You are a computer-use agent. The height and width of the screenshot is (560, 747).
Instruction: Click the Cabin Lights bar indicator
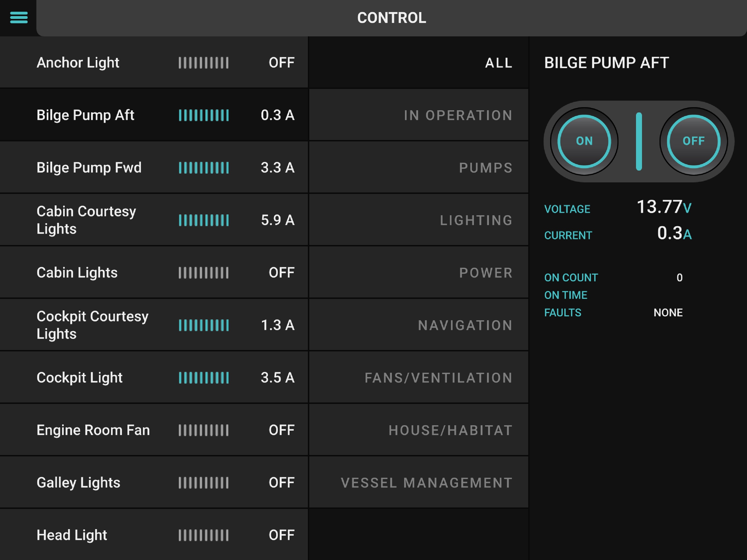tap(203, 273)
